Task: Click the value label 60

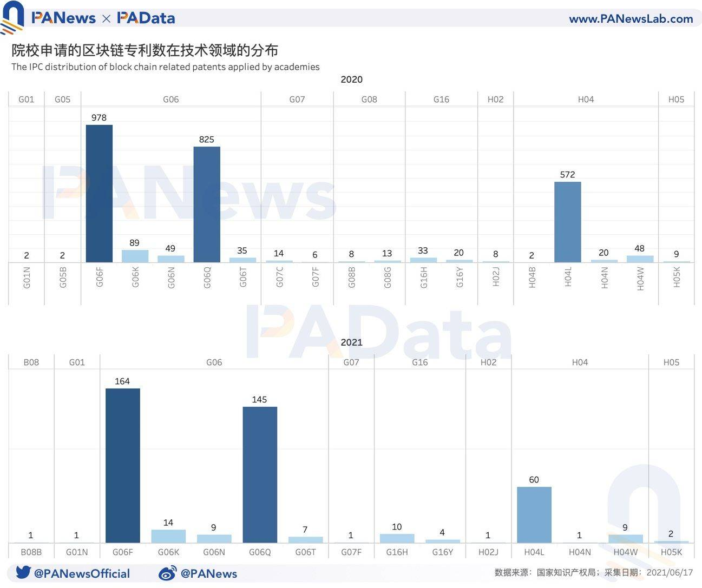Action: click(x=534, y=479)
